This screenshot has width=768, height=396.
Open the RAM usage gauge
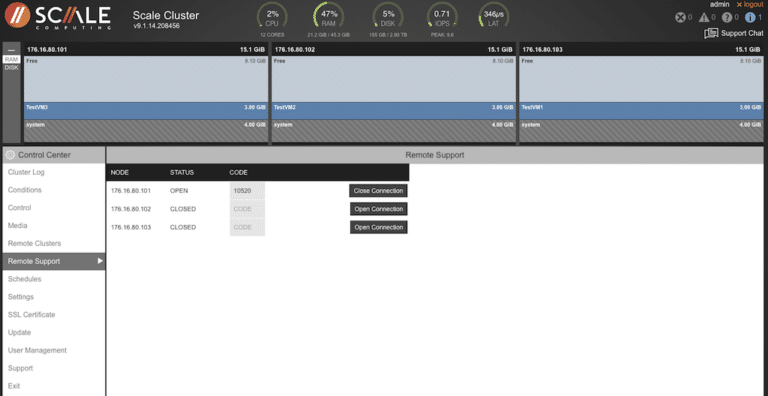pos(328,18)
